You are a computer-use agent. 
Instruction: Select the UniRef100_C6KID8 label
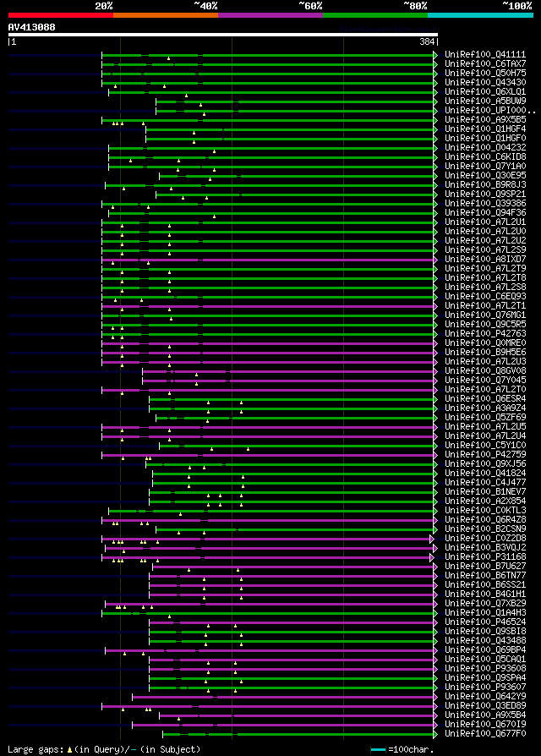[x=485, y=157]
